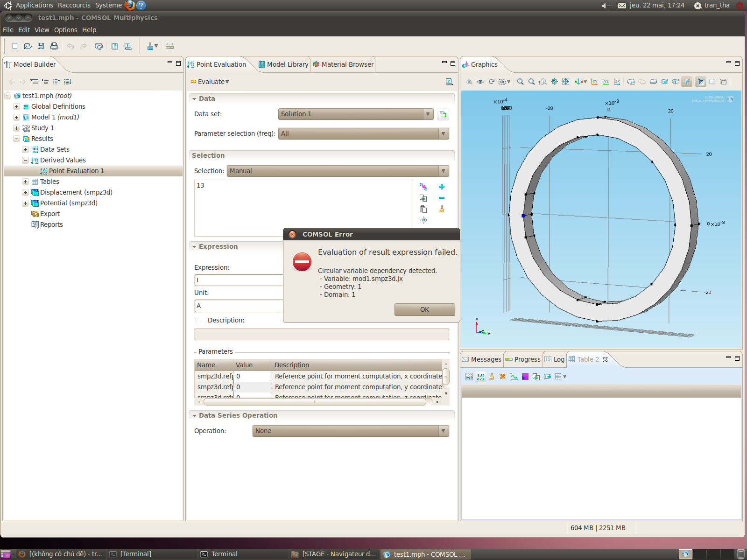Collapse the Expression section

[194, 246]
